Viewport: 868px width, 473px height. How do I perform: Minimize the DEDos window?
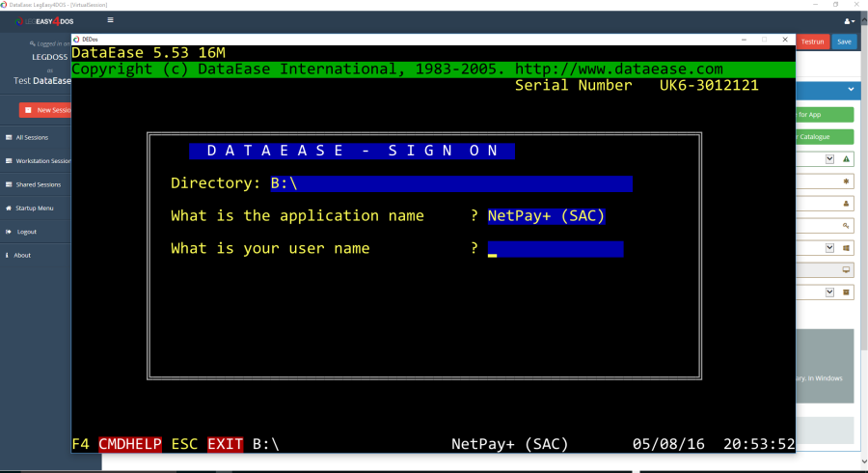pos(744,40)
